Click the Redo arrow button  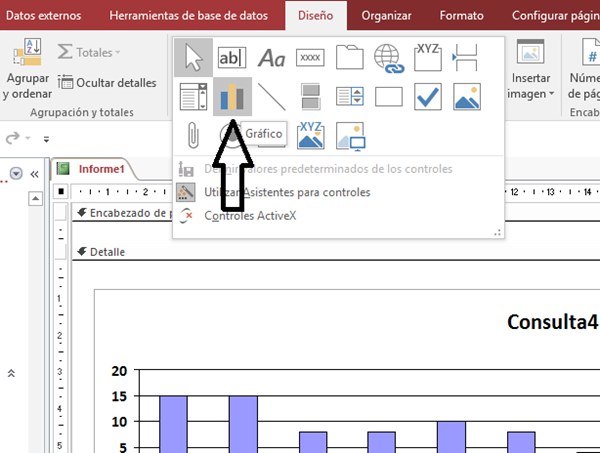tap(13, 138)
